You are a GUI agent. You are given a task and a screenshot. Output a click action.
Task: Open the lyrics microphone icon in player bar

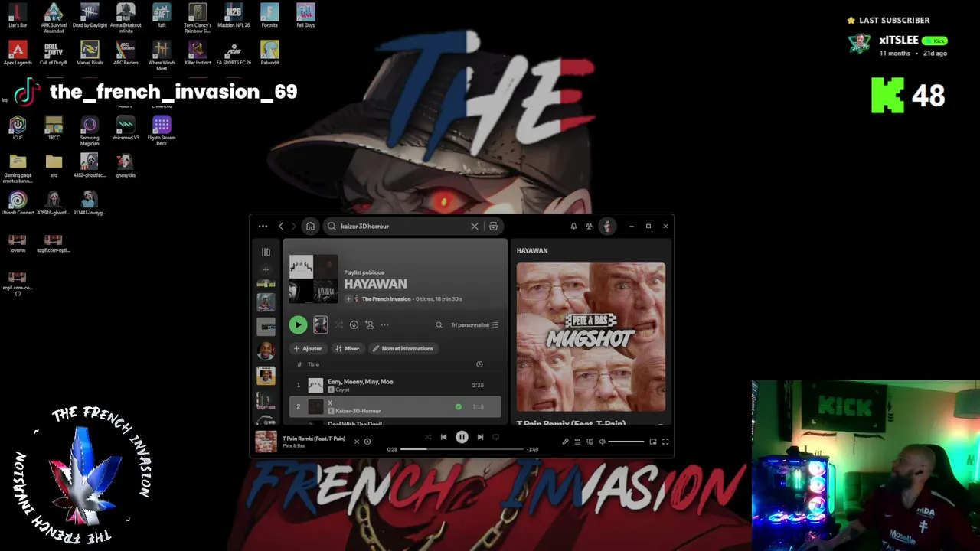click(x=565, y=442)
